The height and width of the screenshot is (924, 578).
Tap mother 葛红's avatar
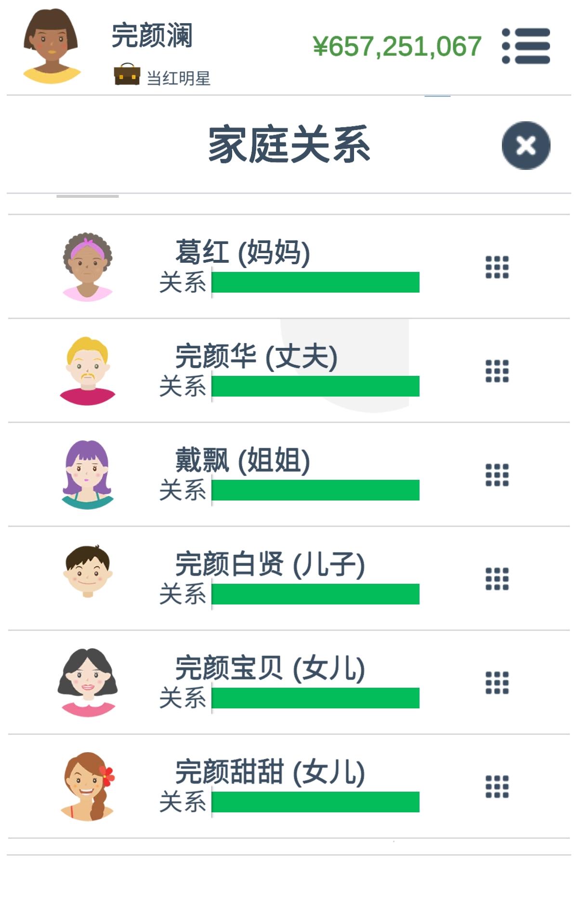88,267
